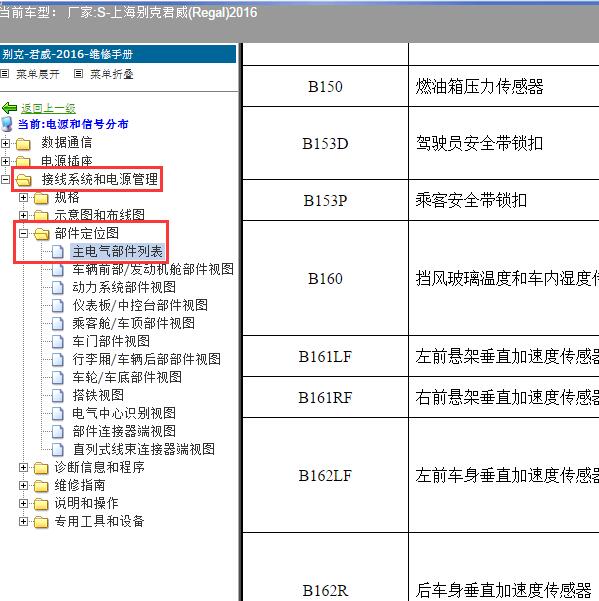Open 乘客舱/车顶部件视图
This screenshot has width=599, height=601.
coord(133,323)
